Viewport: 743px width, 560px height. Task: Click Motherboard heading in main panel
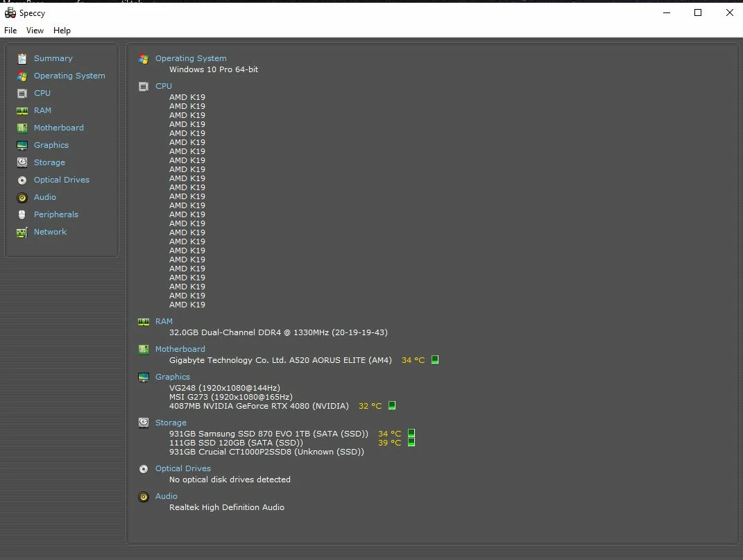[180, 349]
